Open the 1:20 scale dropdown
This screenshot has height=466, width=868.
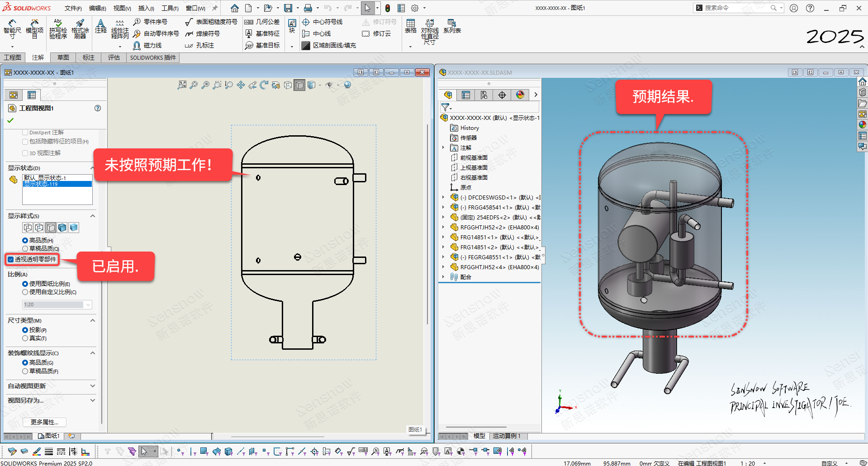(88, 304)
